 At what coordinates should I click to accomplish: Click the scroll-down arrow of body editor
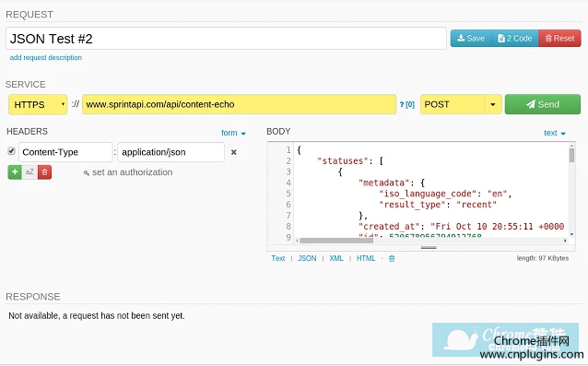[x=571, y=234]
